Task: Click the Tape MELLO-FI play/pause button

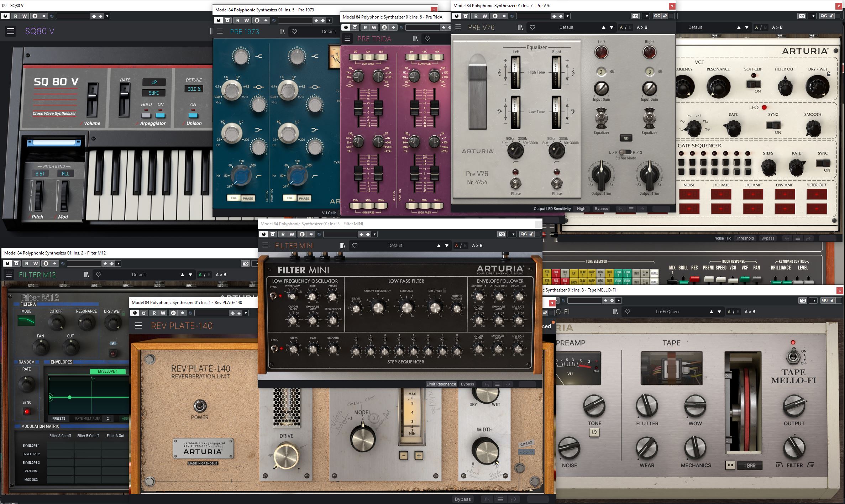Action: coord(730,465)
